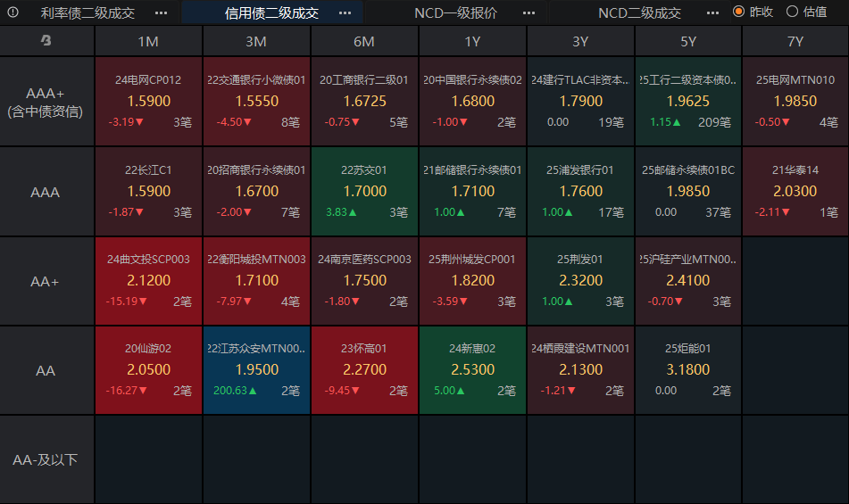This screenshot has height=504, width=849.
Task: Click the 25浦发银行01 bond name
Action: click(x=580, y=169)
